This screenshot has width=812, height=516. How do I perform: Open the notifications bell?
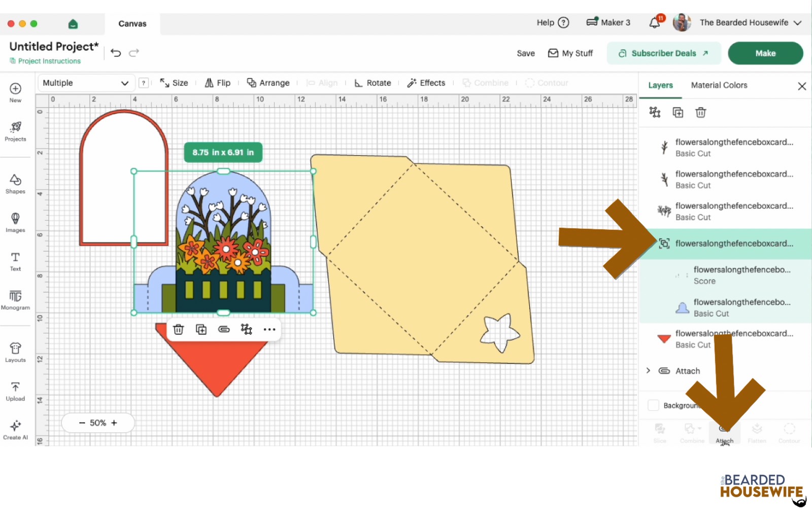click(x=655, y=23)
